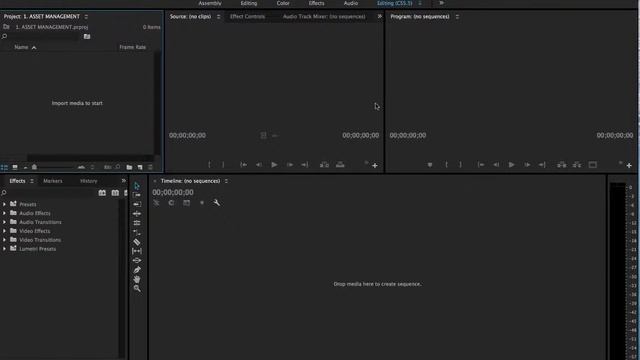Select the Slip tool
This screenshot has width=640, height=360.
pyautogui.click(x=137, y=251)
